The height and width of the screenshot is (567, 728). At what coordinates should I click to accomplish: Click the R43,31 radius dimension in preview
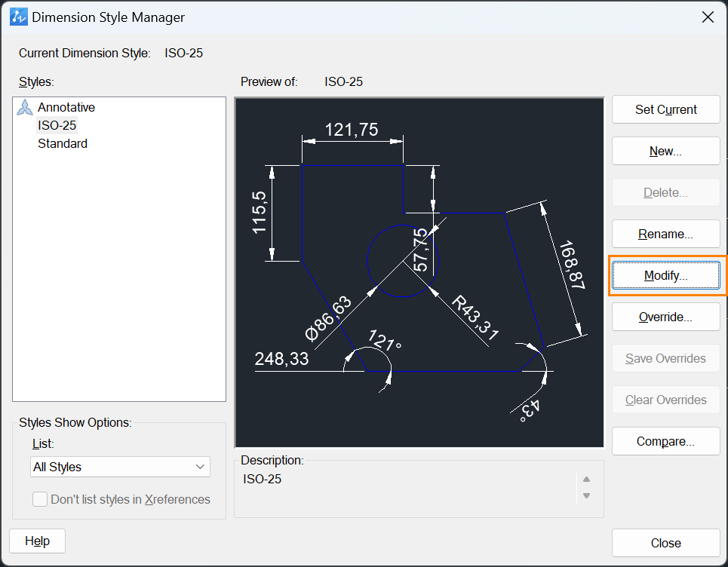pos(475,318)
